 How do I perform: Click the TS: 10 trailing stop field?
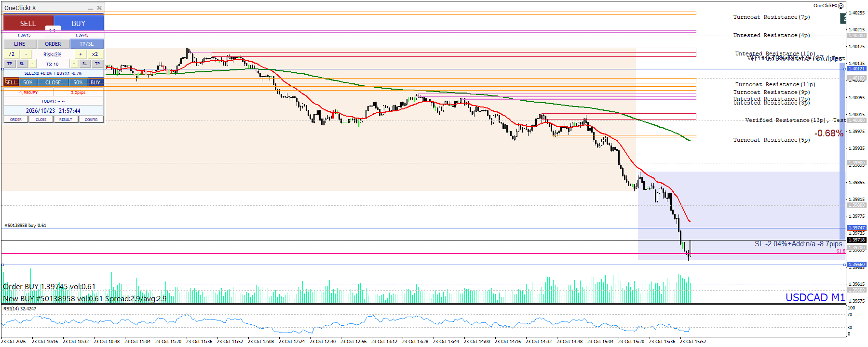(x=53, y=64)
